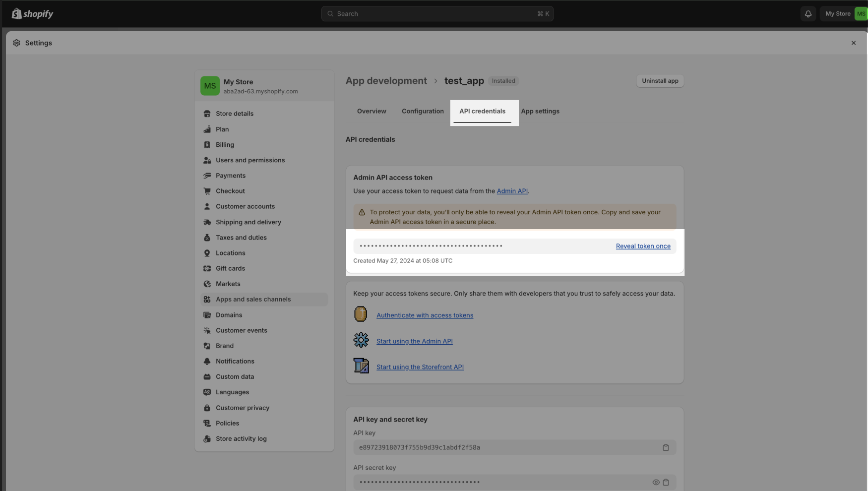Viewport: 868px width, 491px height.
Task: Go to Billing settings
Action: [x=225, y=145]
